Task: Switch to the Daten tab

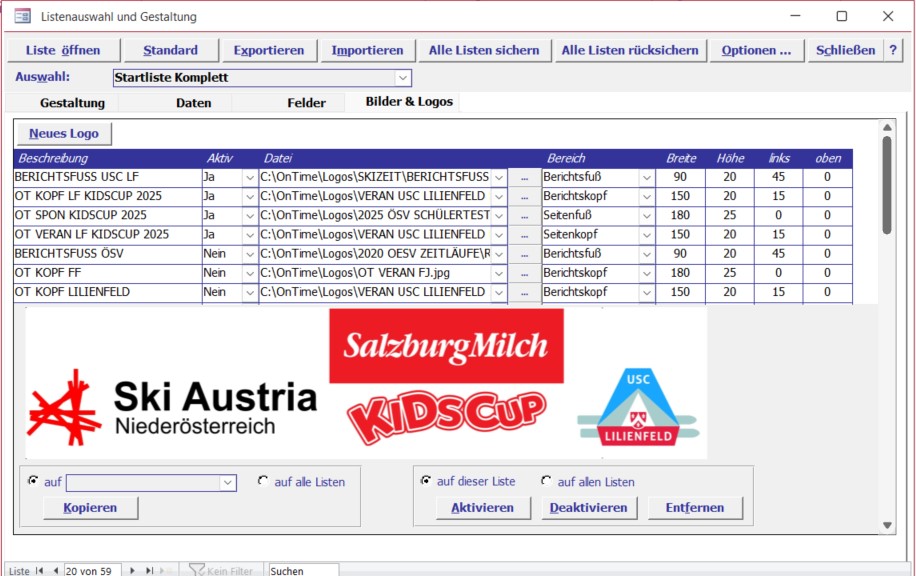Action: (193, 103)
